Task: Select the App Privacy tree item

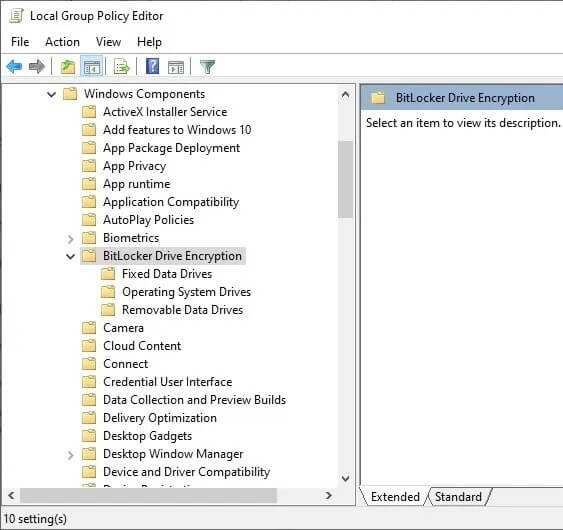Action: [135, 166]
